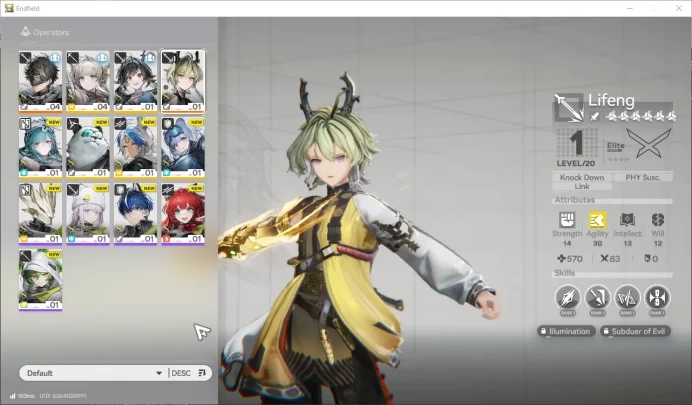Image resolution: width=692 pixels, height=405 pixels.
Task: Click the Endfield window title icon
Action: tap(9, 8)
